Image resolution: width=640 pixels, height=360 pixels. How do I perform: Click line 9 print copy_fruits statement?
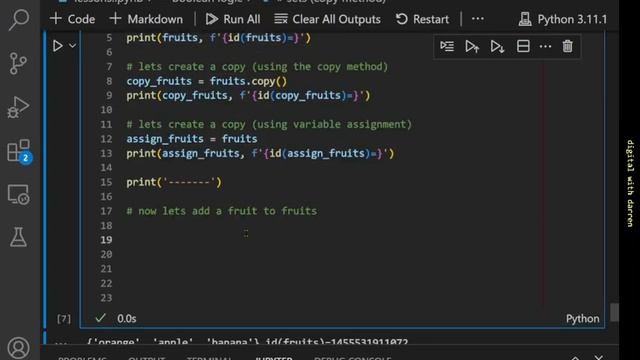click(248, 96)
